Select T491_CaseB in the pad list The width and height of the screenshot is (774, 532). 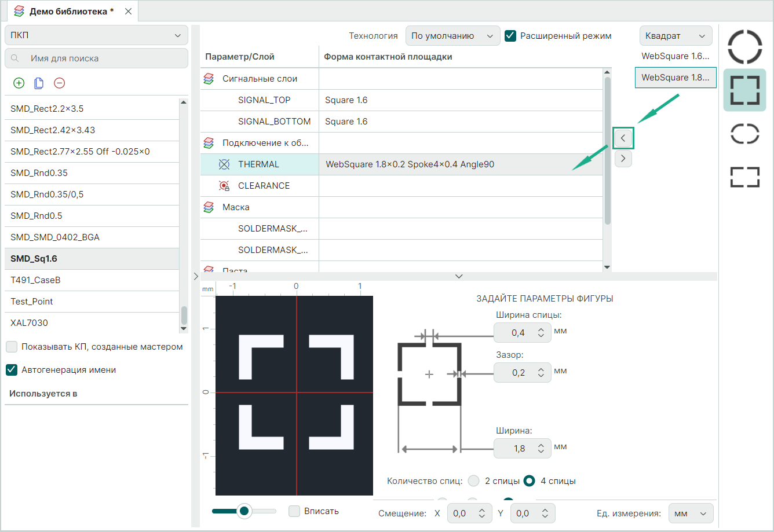tap(36, 280)
